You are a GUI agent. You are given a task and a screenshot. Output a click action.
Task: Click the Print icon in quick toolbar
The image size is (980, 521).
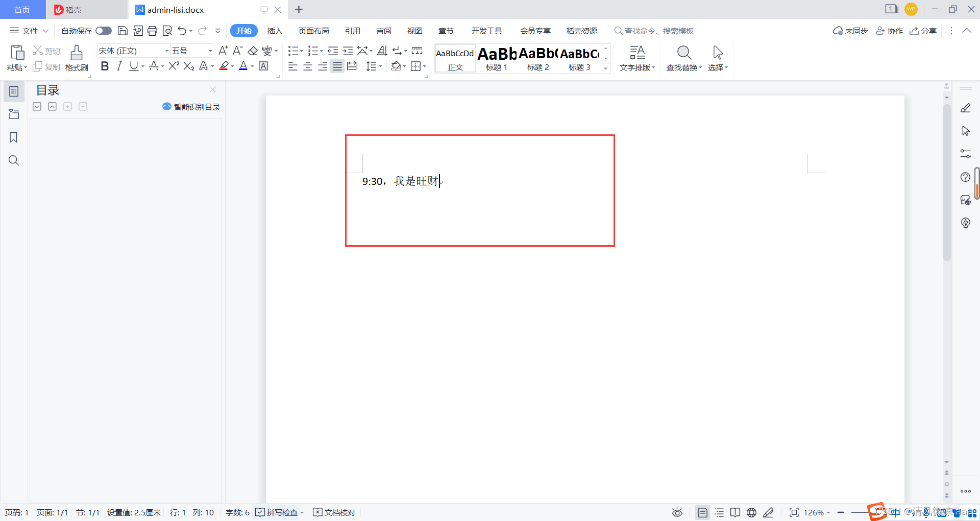click(152, 31)
